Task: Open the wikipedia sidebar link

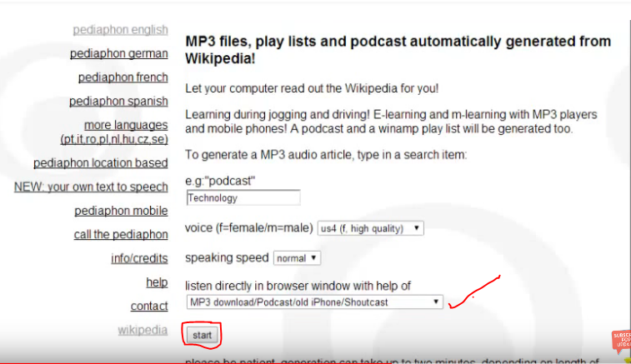Action: [x=143, y=331]
